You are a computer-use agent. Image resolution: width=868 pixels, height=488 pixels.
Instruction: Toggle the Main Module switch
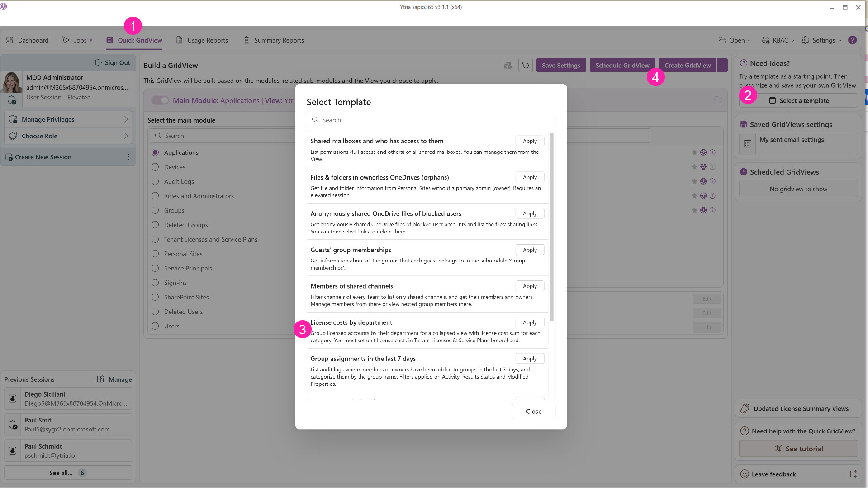click(160, 100)
